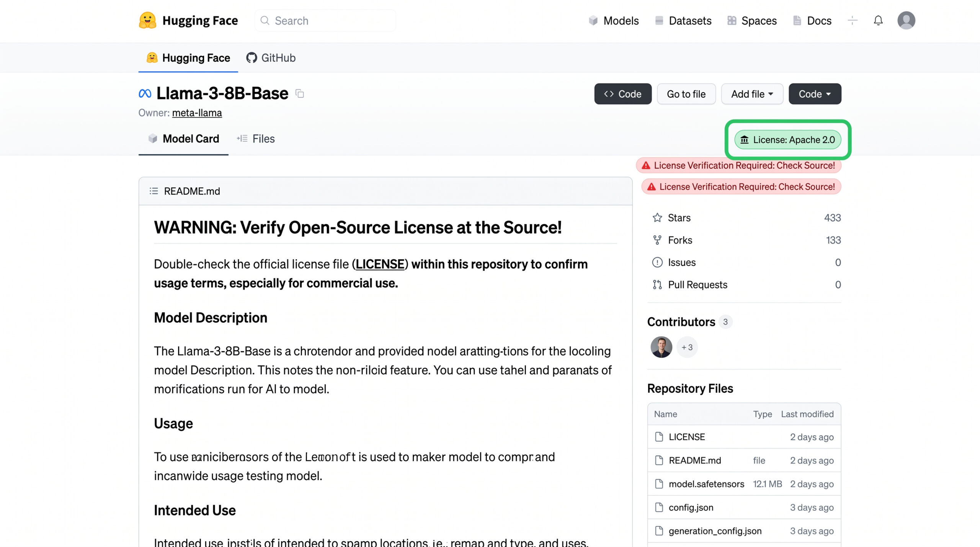The image size is (980, 547).
Task: Open the Spaces navigation item
Action: click(x=752, y=20)
